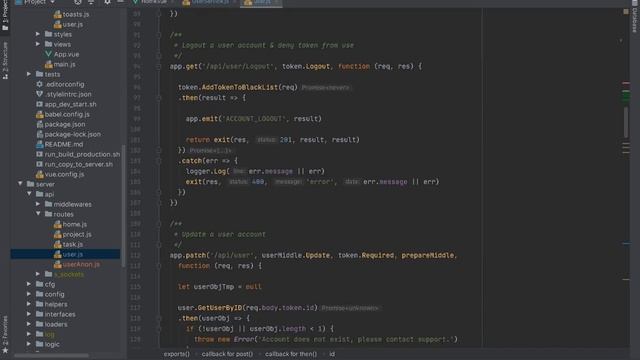Click token.AddTokenToBlackList in the code
Image resolution: width=640 pixels, height=360 pixels.
click(238, 87)
